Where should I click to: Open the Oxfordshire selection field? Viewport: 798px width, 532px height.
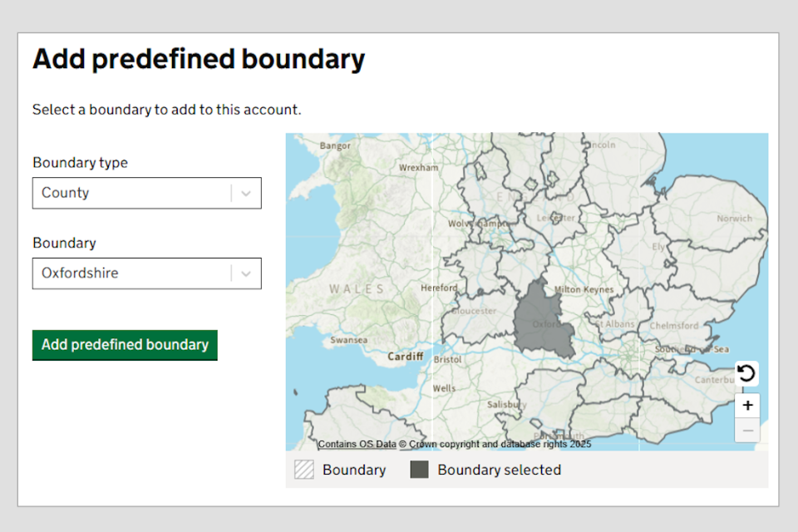coord(133,273)
